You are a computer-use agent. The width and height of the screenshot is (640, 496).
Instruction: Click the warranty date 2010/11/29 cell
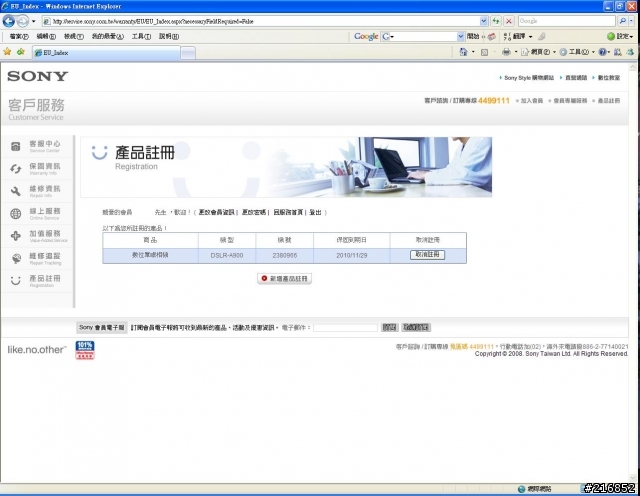351,256
